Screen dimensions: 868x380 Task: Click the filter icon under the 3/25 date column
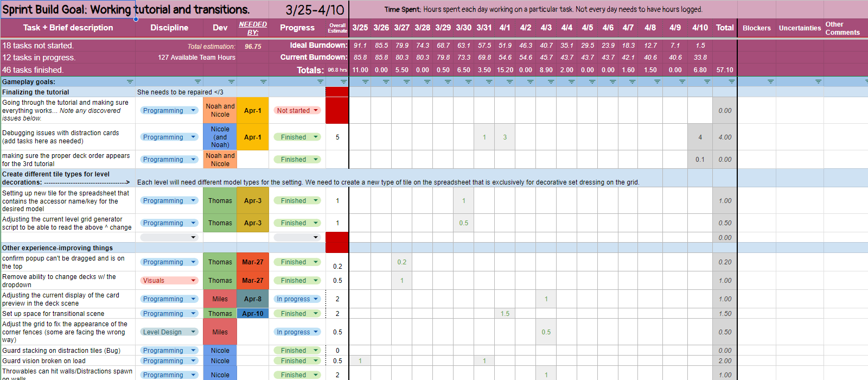pos(365,82)
